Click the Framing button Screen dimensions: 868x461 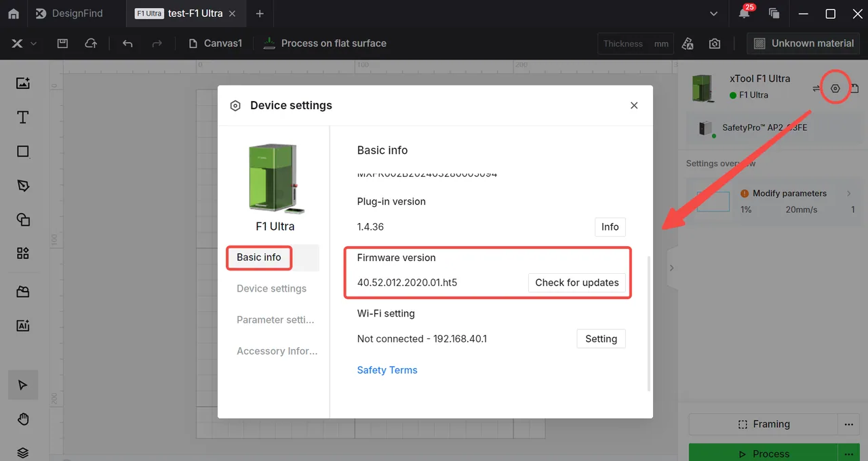tap(764, 424)
